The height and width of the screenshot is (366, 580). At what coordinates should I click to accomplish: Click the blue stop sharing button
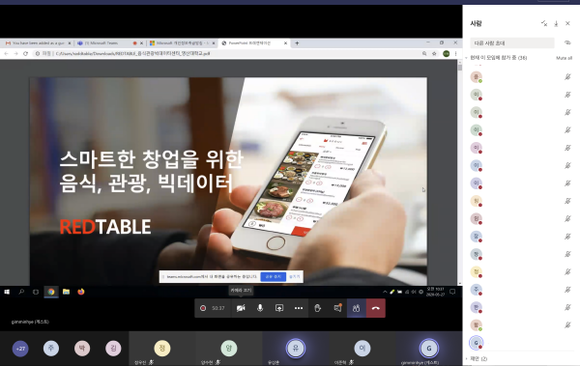[x=273, y=276]
